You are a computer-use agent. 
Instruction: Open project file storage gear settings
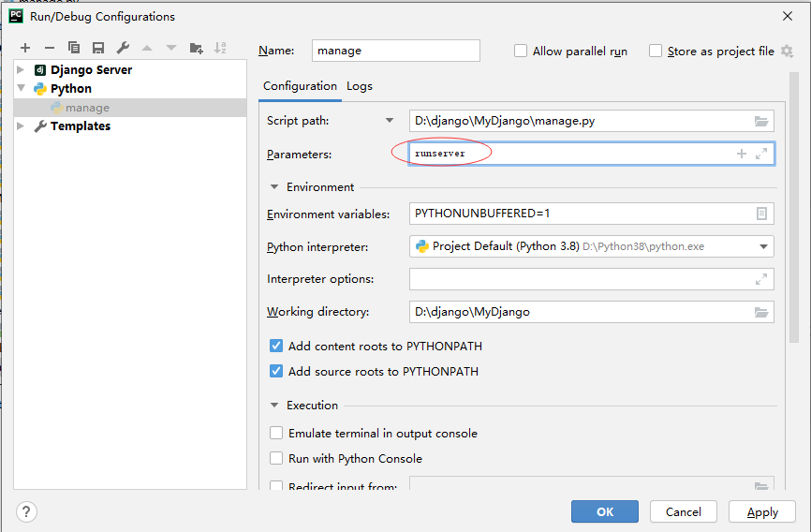pyautogui.click(x=787, y=52)
